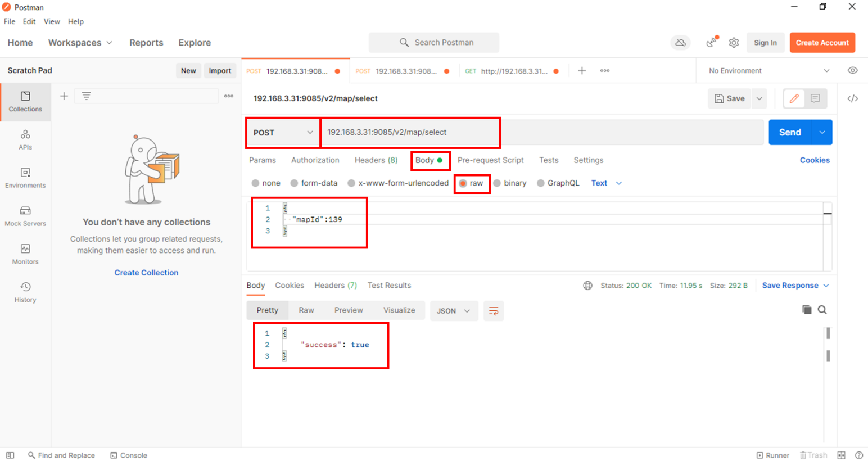Open the JSON response format dropdown
868x461 pixels.
pyautogui.click(x=454, y=311)
